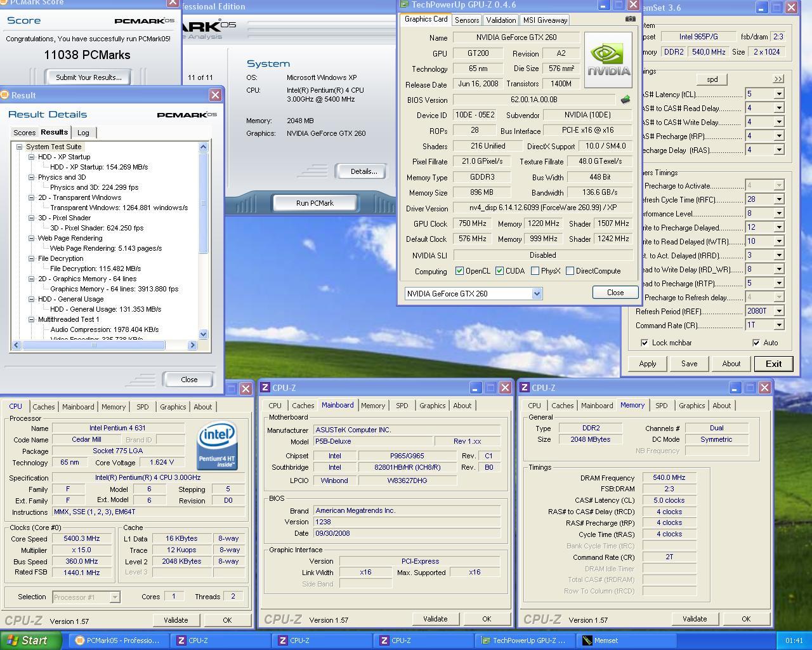Click the Intel Pentium 4 HT logo in CPU-Z

[218, 445]
